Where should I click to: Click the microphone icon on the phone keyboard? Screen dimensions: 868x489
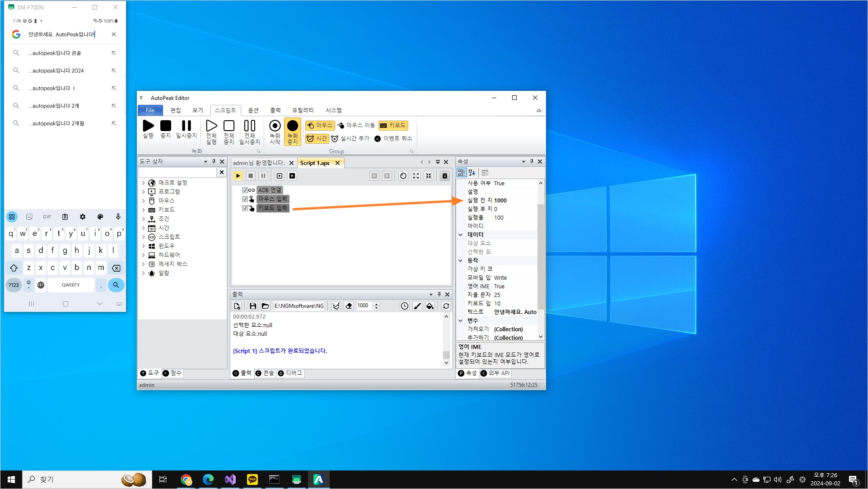[118, 216]
